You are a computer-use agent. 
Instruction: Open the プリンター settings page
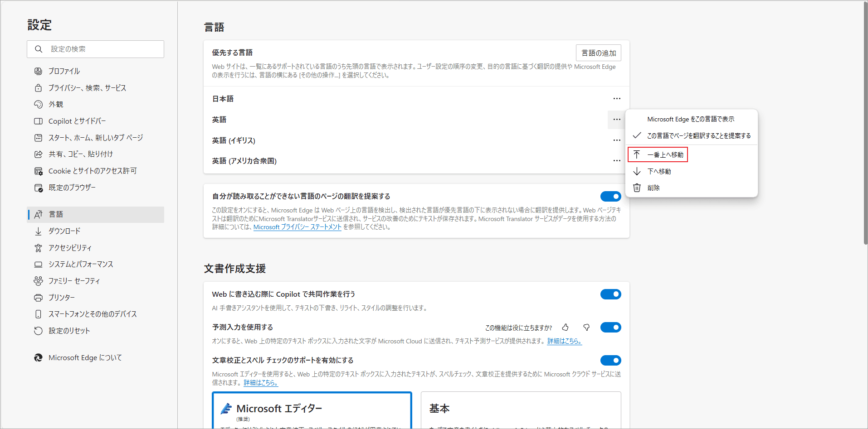coord(96,298)
